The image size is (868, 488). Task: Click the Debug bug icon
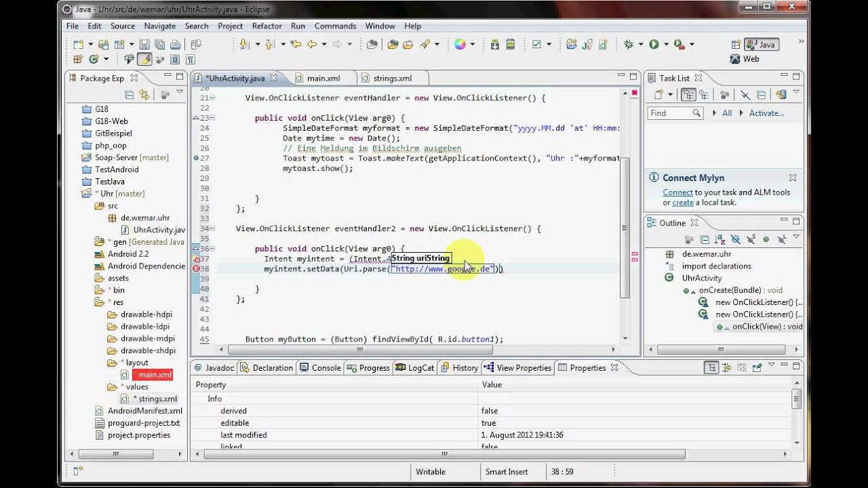click(629, 44)
